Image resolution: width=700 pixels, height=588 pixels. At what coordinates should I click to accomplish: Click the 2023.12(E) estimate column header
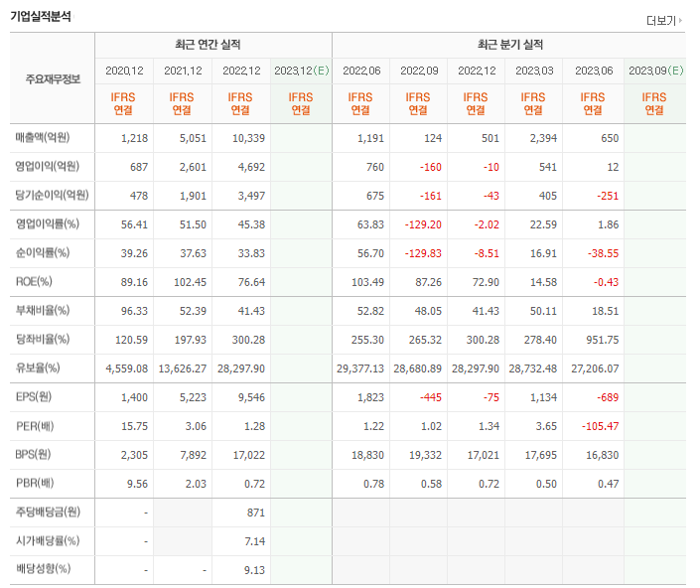[x=301, y=71]
